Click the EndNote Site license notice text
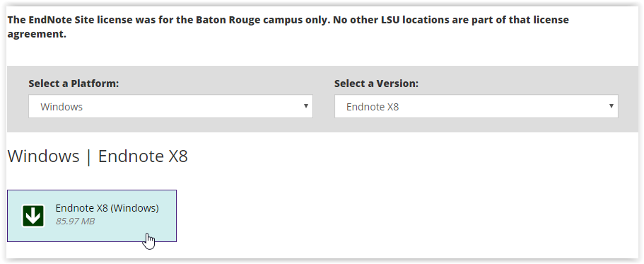This screenshot has width=644, height=264. [288, 27]
